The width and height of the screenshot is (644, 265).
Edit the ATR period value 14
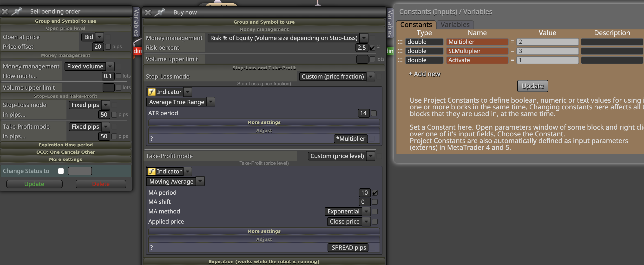click(363, 113)
